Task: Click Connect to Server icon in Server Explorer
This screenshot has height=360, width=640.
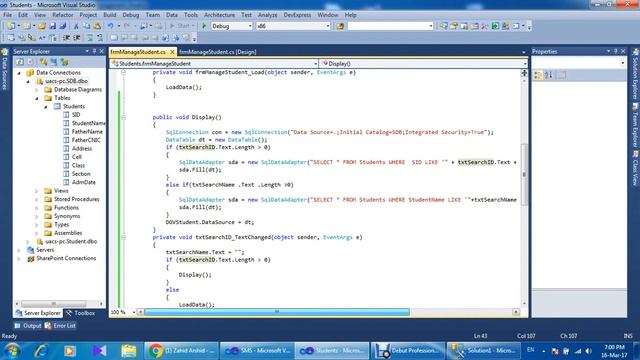Action: pos(54,62)
